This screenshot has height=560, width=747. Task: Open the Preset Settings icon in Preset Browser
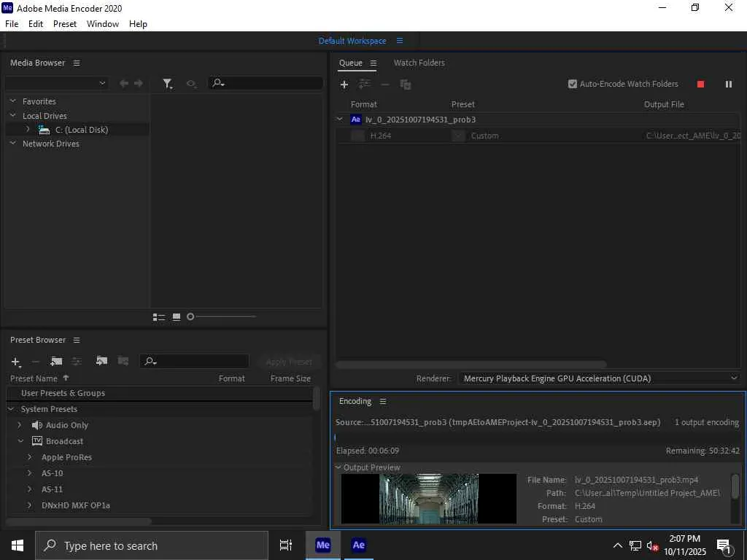pyautogui.click(x=77, y=362)
